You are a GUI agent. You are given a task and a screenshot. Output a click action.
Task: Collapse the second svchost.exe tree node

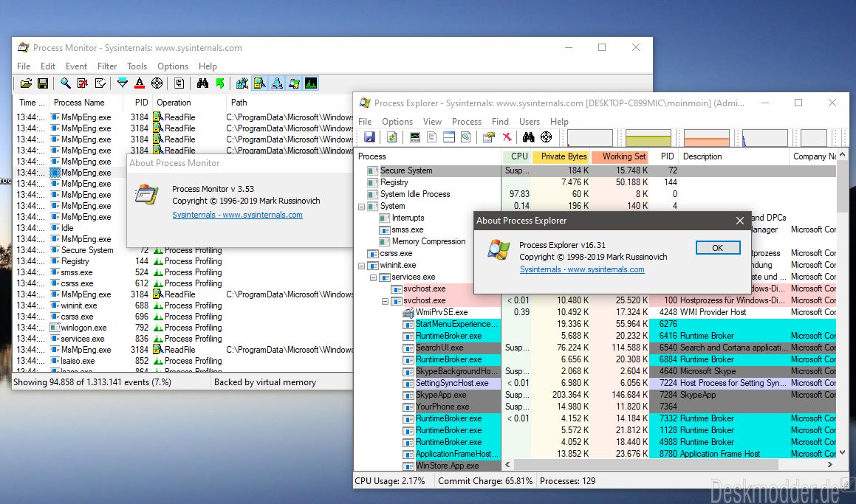[385, 301]
